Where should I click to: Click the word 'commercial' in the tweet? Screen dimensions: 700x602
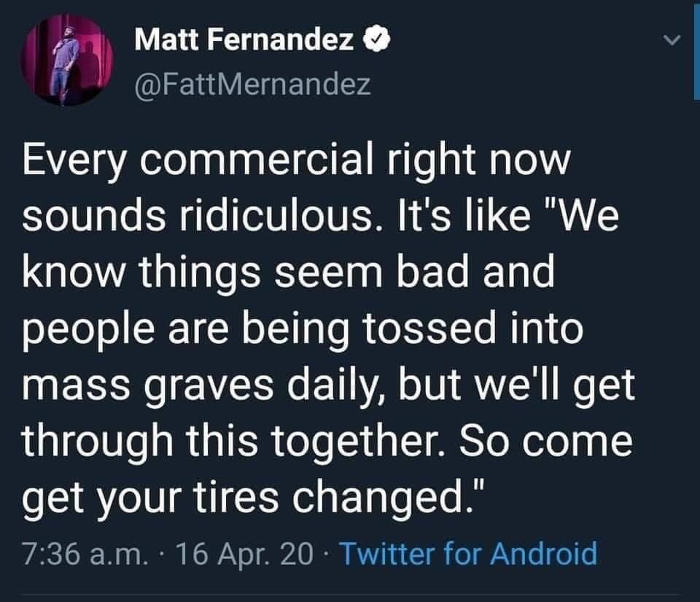[257, 160]
